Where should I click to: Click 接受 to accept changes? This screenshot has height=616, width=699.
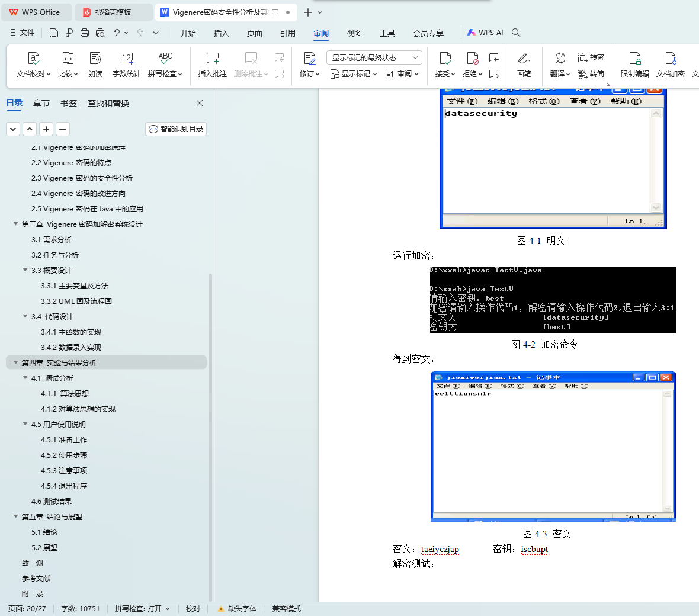(x=445, y=65)
